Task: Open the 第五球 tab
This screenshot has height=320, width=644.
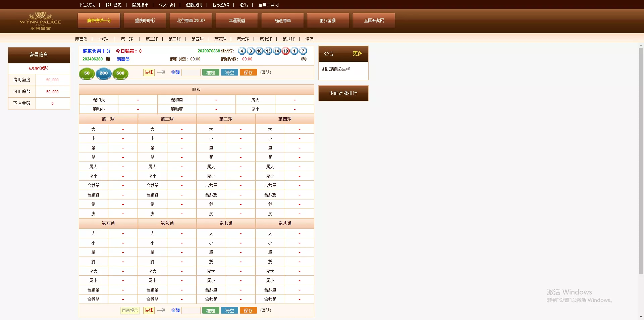Action: pyautogui.click(x=220, y=39)
